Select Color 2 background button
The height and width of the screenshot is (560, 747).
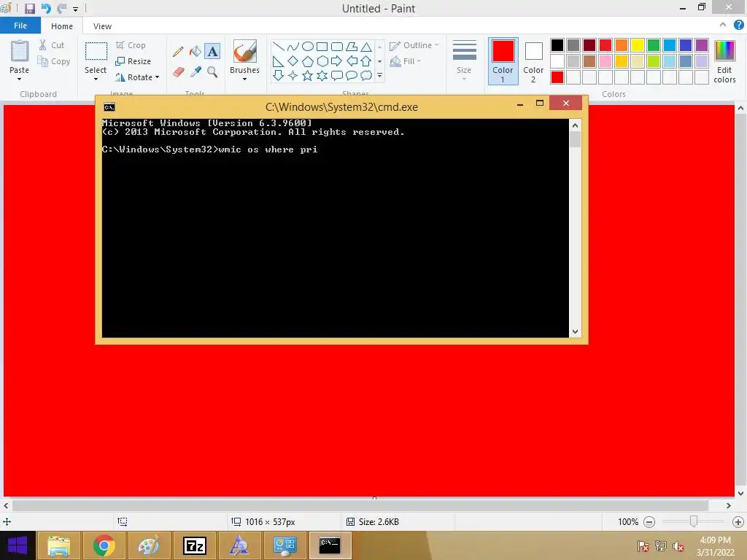(533, 61)
